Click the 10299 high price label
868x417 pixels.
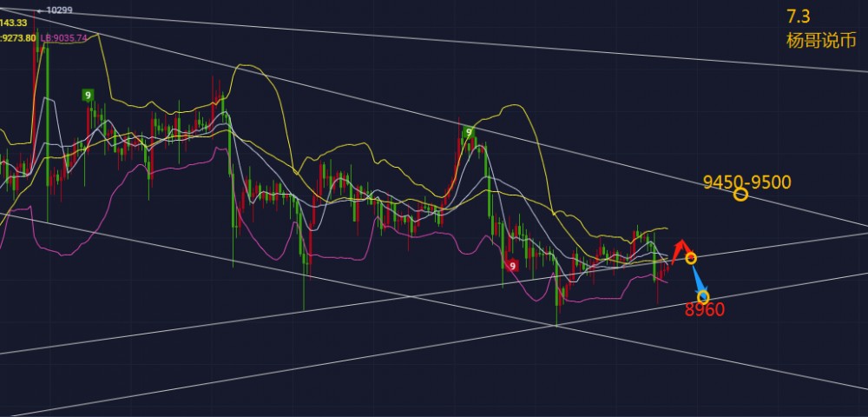[59, 10]
